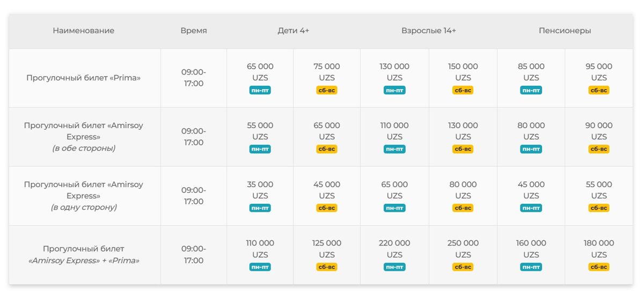Click the пн-пт badge under 160 000 UZS

531,267
